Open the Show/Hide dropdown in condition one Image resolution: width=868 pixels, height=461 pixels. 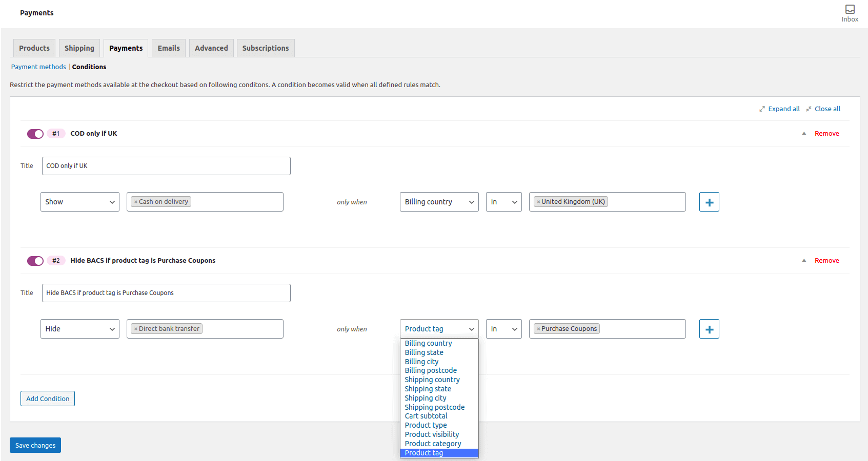(x=79, y=201)
